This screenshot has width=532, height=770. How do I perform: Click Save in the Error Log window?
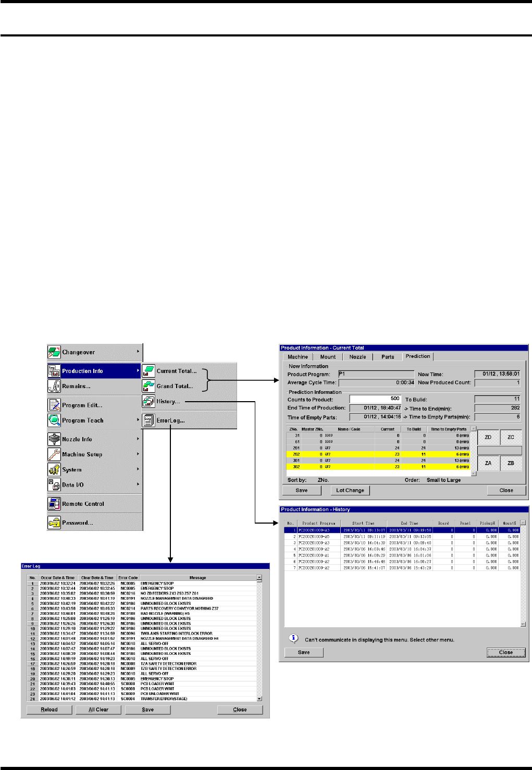(148, 710)
